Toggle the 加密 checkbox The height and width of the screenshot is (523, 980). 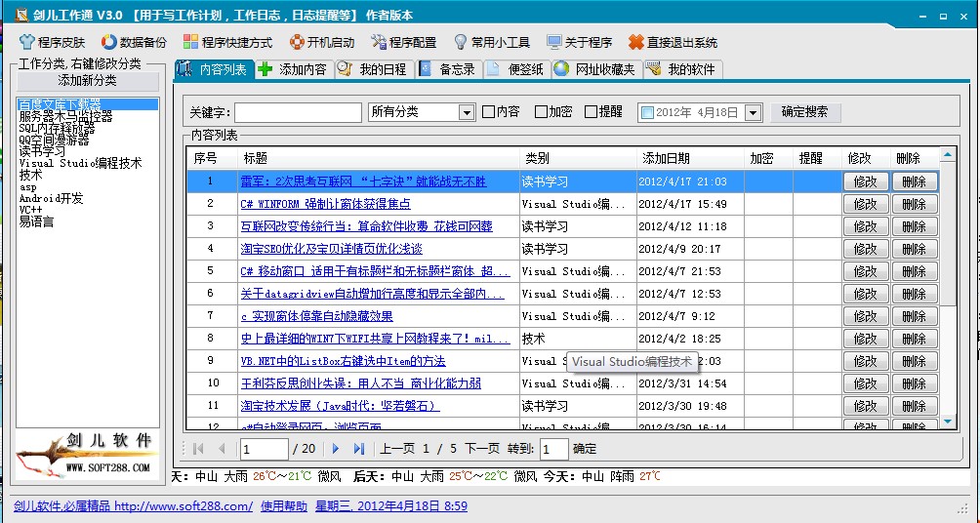pyautogui.click(x=542, y=112)
